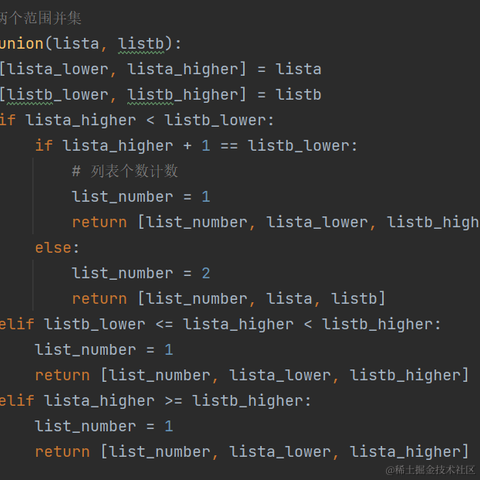This screenshot has width=480, height=480.
Task: Click the else keyword
Action: tap(53, 248)
